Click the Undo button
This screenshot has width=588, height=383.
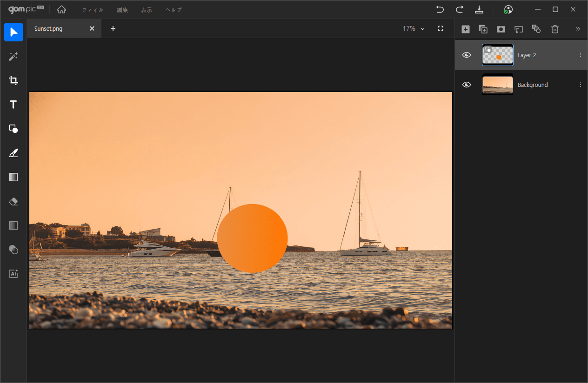440,9
